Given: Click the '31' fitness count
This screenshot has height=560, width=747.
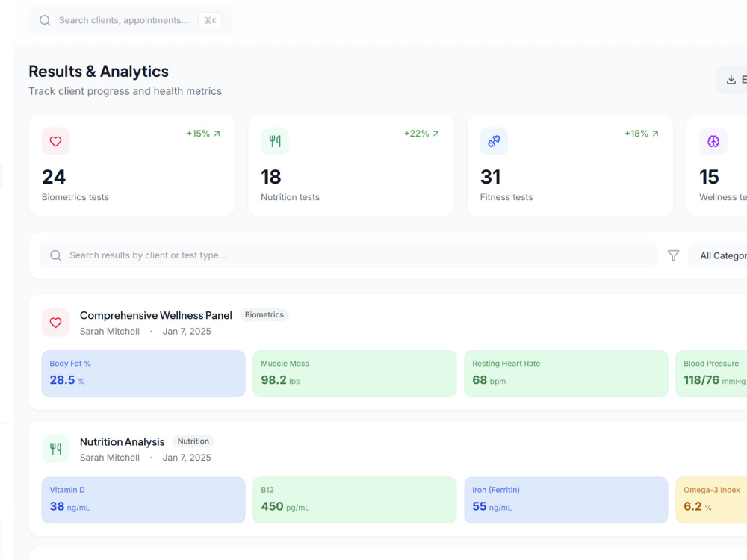Looking at the screenshot, I should click(x=490, y=177).
